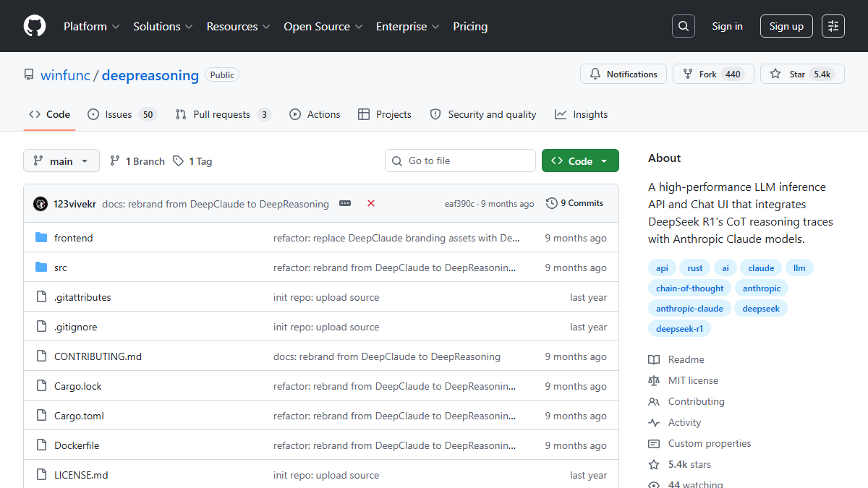
Task: Open the GitHub homepage logo
Action: 35,26
